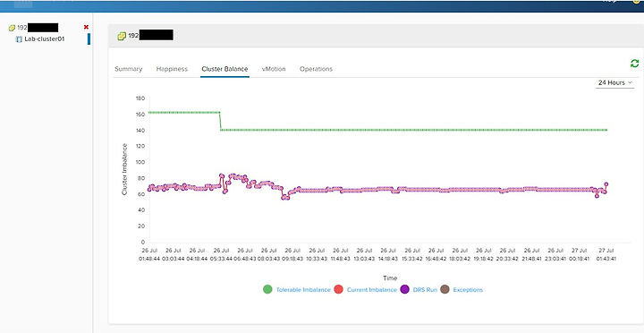This screenshot has width=644, height=333.
Task: Click Lab-cluster01 cluster icon
Action: pos(19,39)
